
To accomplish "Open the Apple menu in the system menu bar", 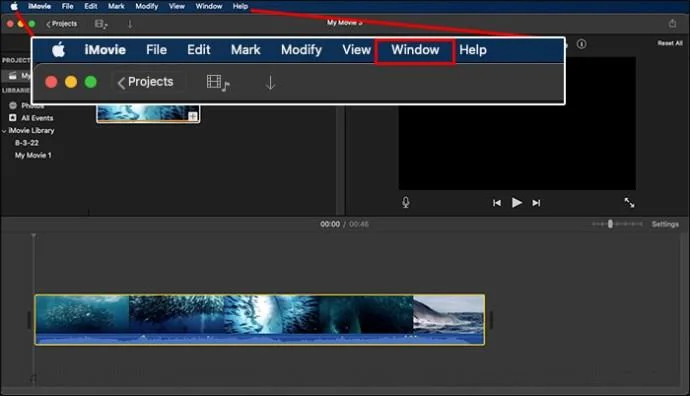I will tap(14, 6).
